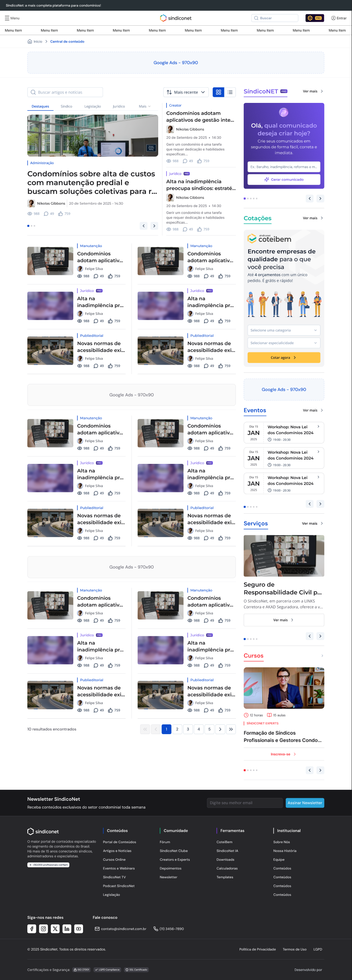Click the header Buscar search field
The width and height of the screenshot is (352, 980).
coord(275,18)
